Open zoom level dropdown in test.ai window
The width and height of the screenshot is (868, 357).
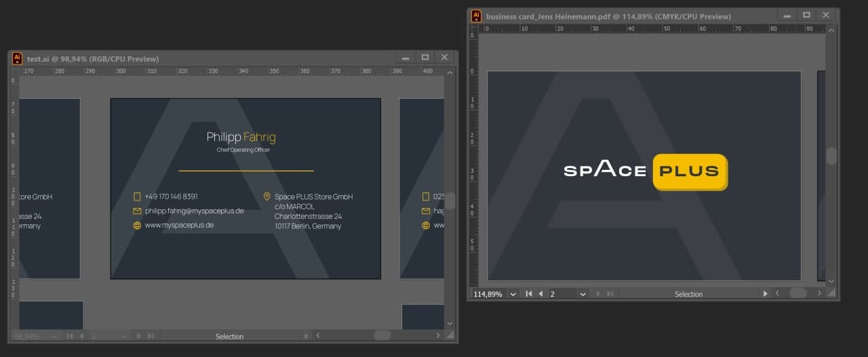53,336
